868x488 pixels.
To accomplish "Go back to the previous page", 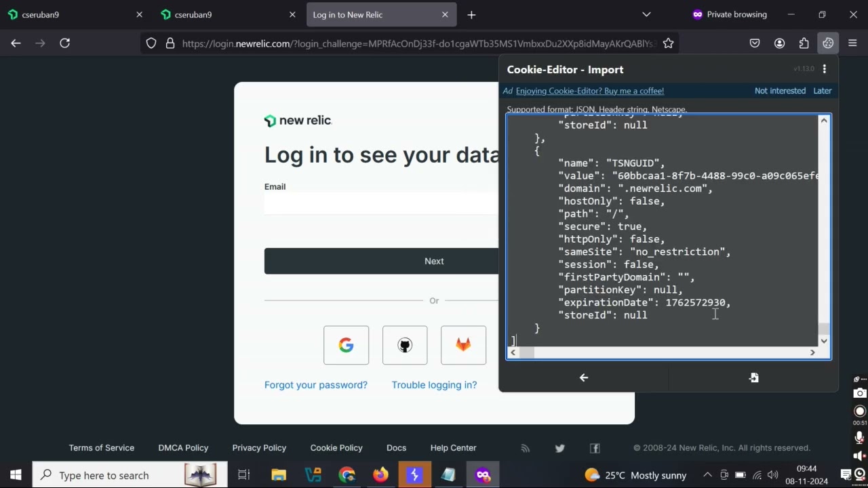I will pyautogui.click(x=16, y=43).
